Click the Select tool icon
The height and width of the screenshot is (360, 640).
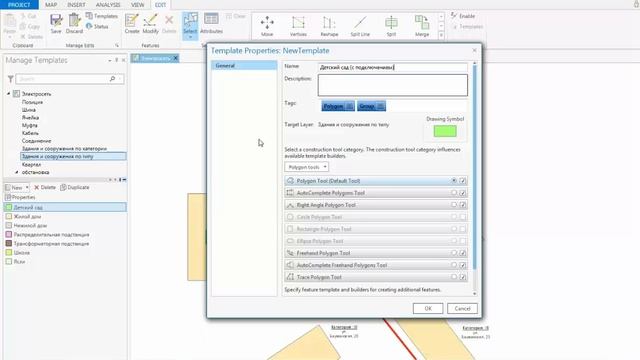tap(190, 21)
